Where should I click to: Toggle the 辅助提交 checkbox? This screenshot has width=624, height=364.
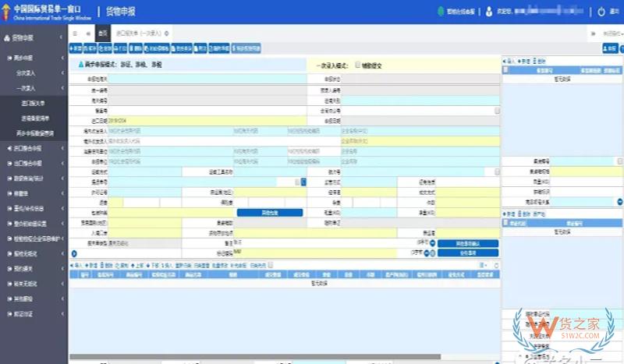pos(358,65)
